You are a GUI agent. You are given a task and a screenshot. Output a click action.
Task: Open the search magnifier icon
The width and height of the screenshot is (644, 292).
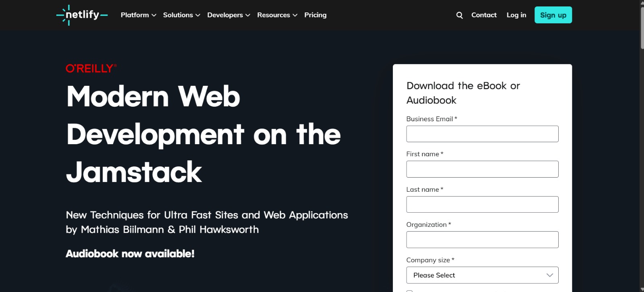tap(459, 15)
